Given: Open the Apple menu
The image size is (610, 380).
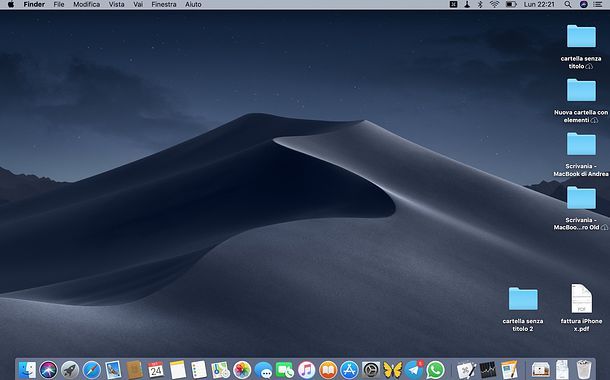Looking at the screenshot, I should coord(11,4).
